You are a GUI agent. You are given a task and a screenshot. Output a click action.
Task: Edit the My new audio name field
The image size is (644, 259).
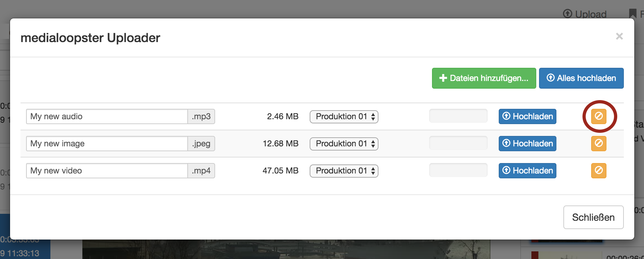point(107,116)
